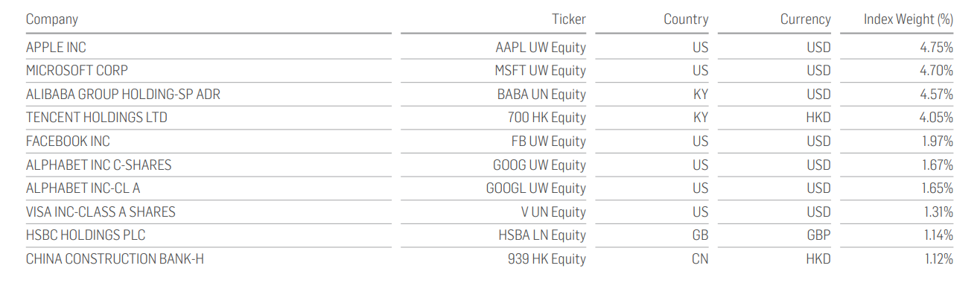The height and width of the screenshot is (283, 980).
Task: Click the Index Weight (%) column header
Action: pyautogui.click(x=909, y=19)
